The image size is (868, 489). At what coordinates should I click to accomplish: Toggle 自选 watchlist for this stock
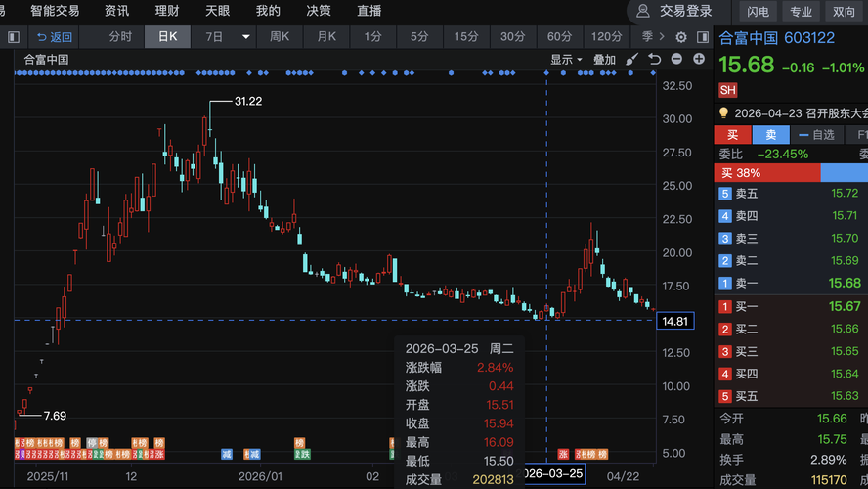pos(816,135)
